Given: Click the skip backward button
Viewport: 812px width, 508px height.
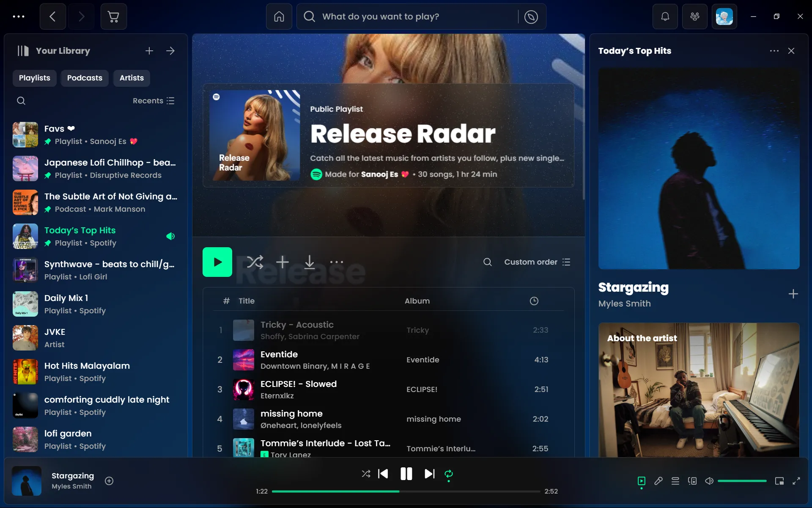Looking at the screenshot, I should pyautogui.click(x=384, y=474).
